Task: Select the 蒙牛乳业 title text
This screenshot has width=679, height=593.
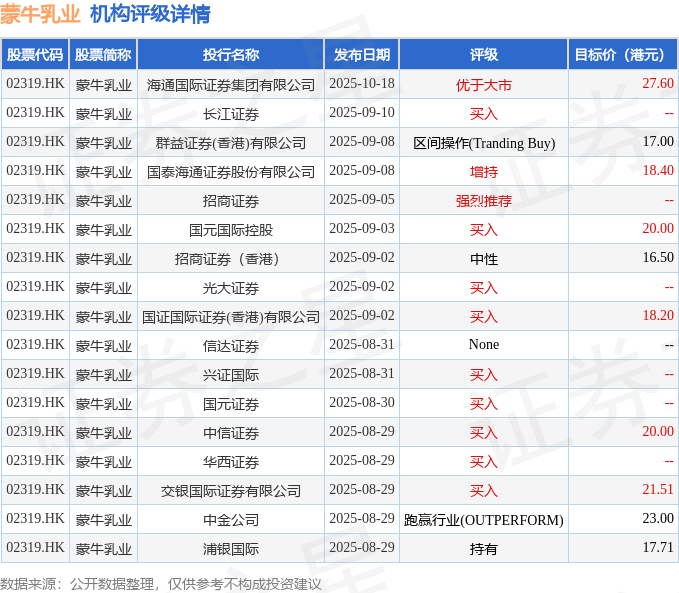Action: 40,14
